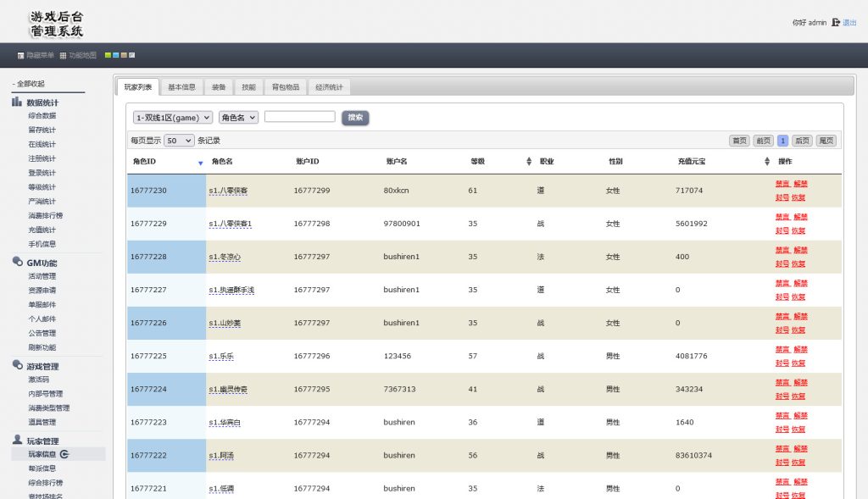Sort by 角色ID column arrow

pos(200,164)
